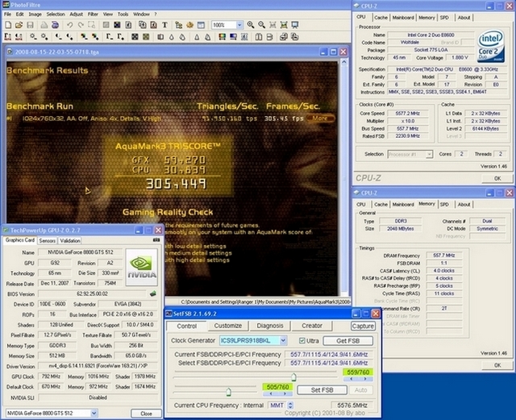Screen dimensions: 516x420
Task: Click the Current CPU Frequency 5576.5MHz value
Action: click(352, 405)
